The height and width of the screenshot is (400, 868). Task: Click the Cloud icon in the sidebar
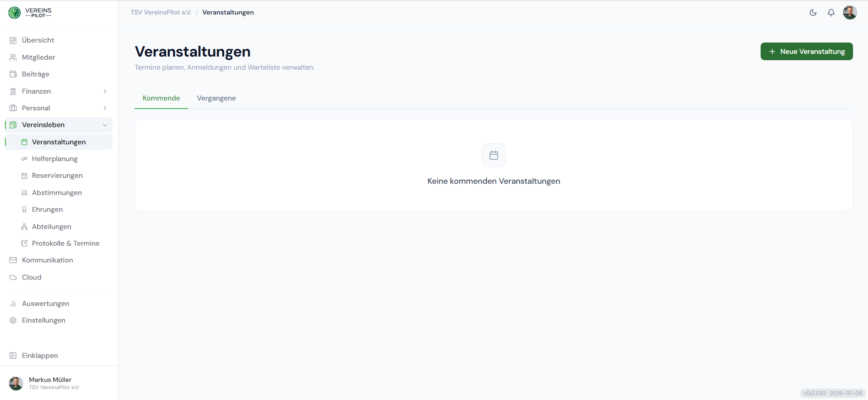13,277
